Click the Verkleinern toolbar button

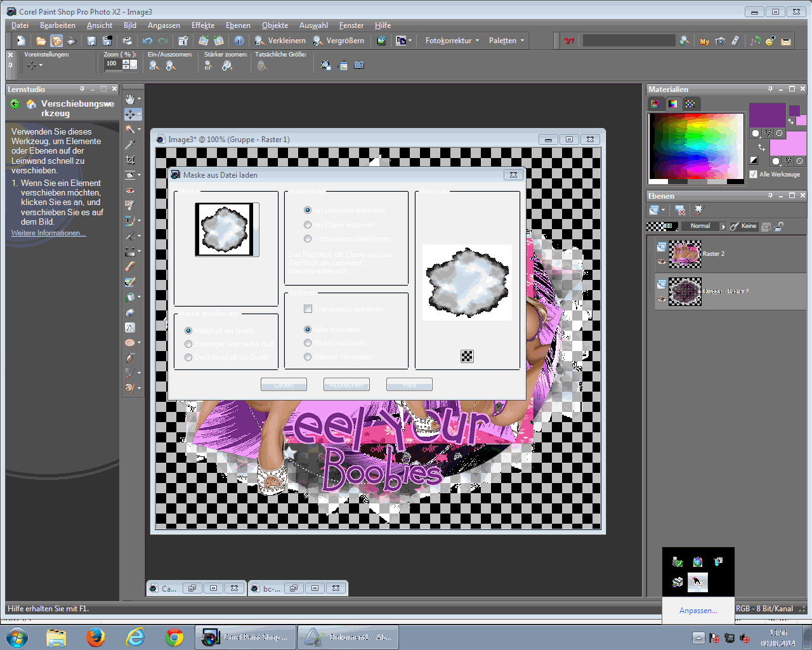(x=280, y=41)
